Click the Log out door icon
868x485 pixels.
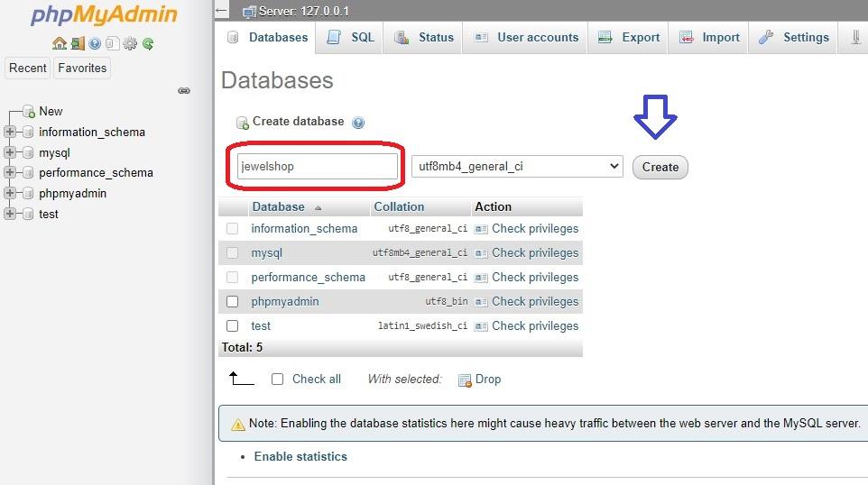click(x=78, y=43)
